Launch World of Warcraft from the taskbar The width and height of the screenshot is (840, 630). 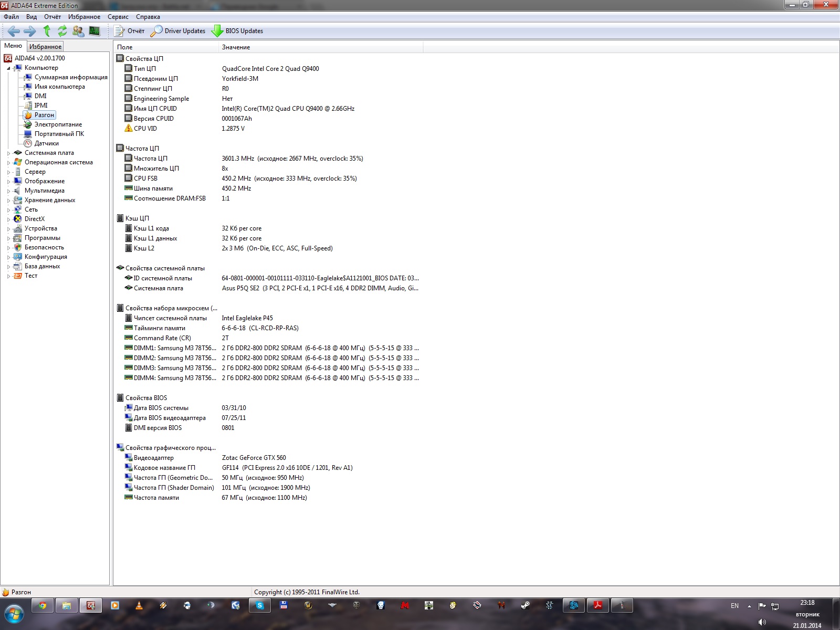(308, 606)
